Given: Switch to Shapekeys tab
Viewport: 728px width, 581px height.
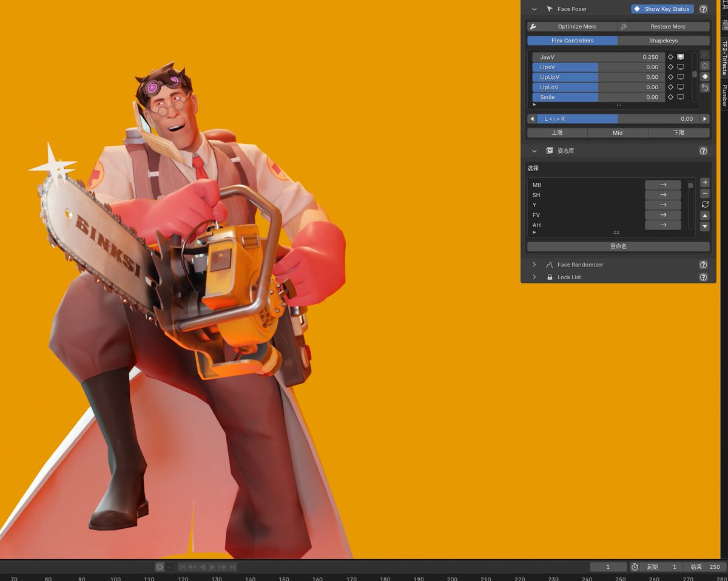Looking at the screenshot, I should 664,41.
